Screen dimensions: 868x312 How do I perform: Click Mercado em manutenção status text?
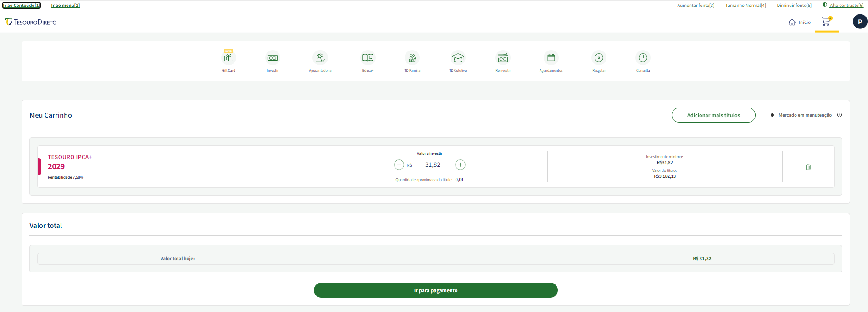point(805,115)
